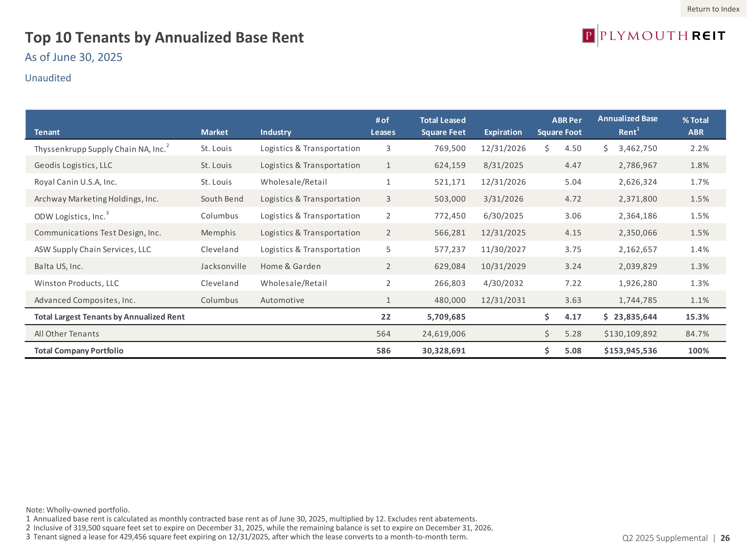Click the $153,945,536 total rent value

click(x=630, y=351)
